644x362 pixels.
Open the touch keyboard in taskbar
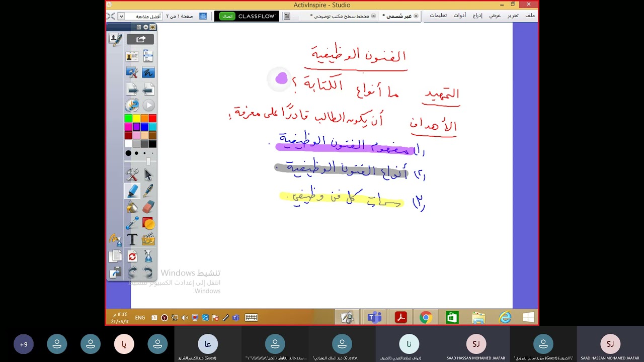coord(251,317)
